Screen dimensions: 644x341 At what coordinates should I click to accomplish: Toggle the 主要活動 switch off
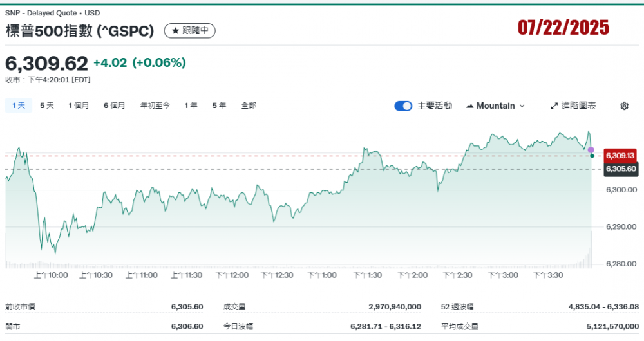pyautogui.click(x=403, y=106)
